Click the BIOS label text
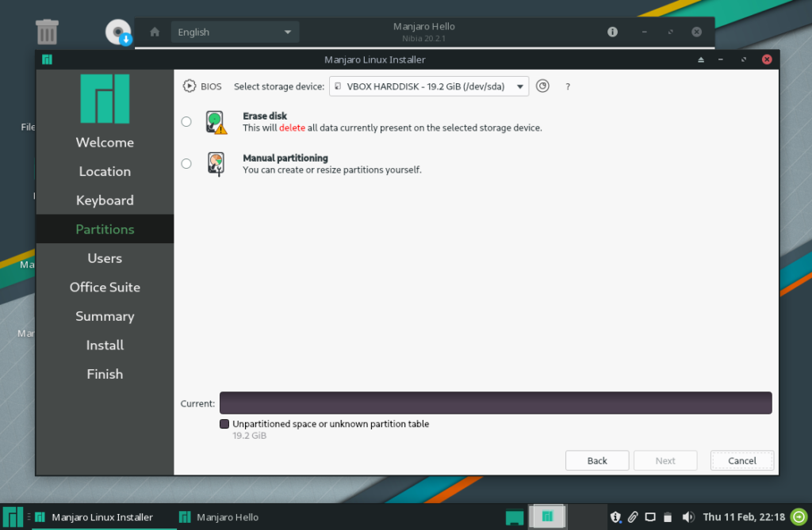 [211, 86]
